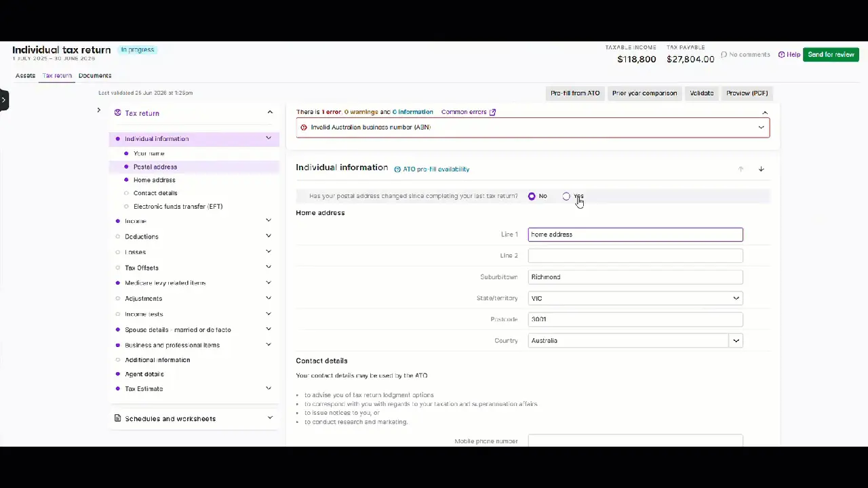Expand Medicare levy related items group
Screen dimensions: 868x488
269,283
